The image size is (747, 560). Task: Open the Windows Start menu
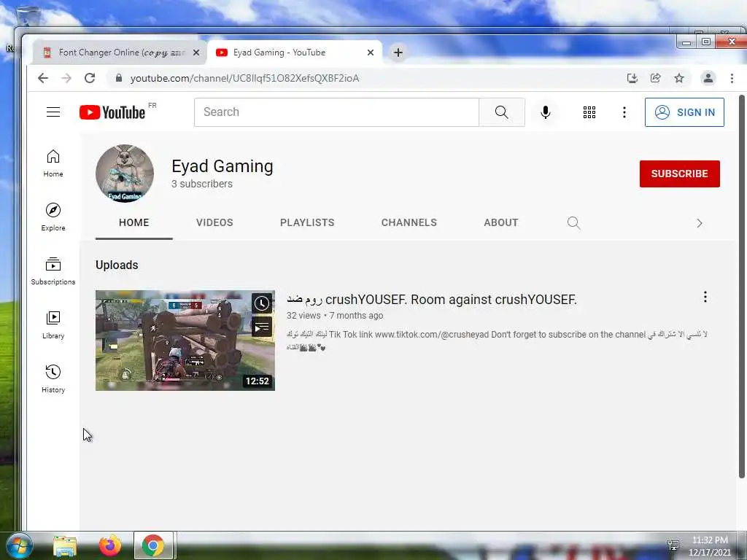(20, 545)
